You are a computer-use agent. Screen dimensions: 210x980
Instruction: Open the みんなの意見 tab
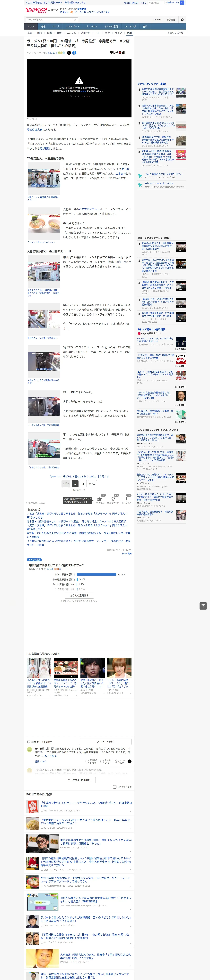(x=111, y=27)
